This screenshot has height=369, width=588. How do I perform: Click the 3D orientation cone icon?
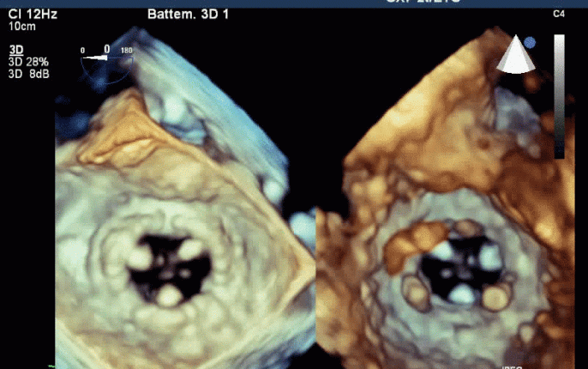pos(516,54)
